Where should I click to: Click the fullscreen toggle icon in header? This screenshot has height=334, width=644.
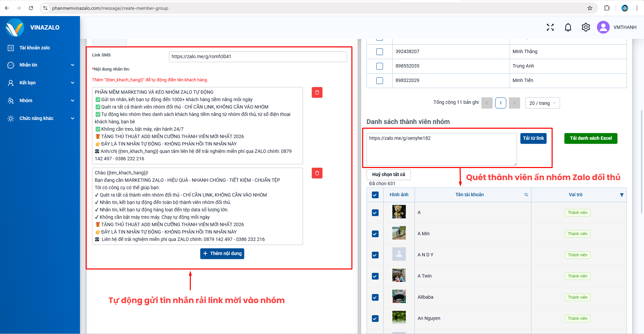pos(550,27)
